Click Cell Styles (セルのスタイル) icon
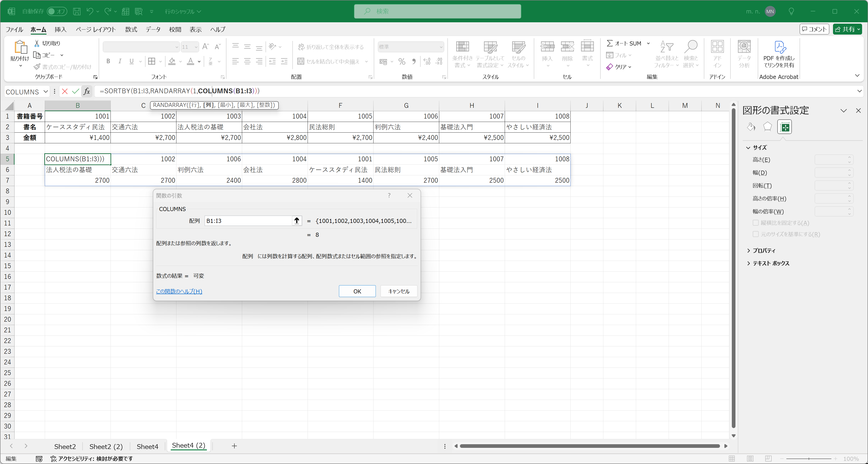 point(518,47)
